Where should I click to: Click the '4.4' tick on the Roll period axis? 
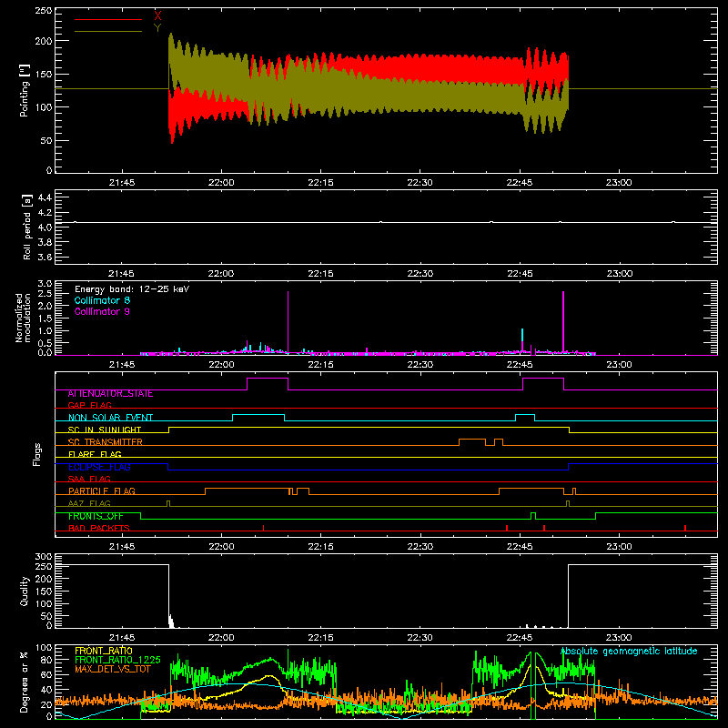45,197
